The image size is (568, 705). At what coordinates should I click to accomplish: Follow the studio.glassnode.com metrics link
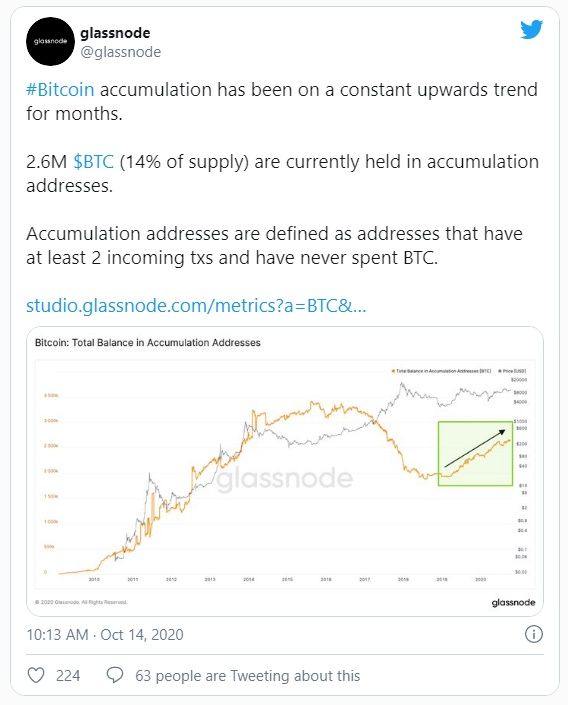coord(196,306)
